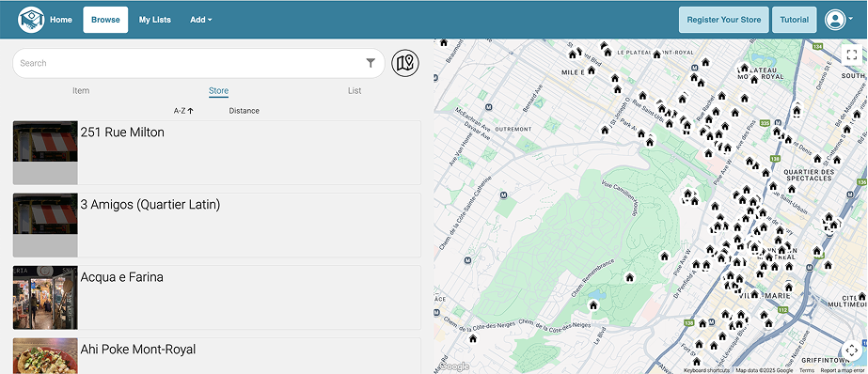Click the 251 Rue Milton thumbnail
This screenshot has width=868, height=374.
(x=45, y=152)
